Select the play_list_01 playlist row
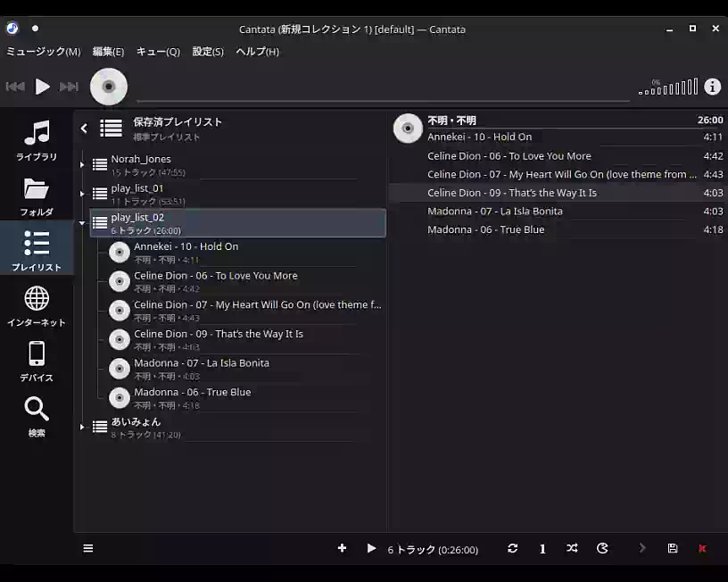 (x=237, y=195)
